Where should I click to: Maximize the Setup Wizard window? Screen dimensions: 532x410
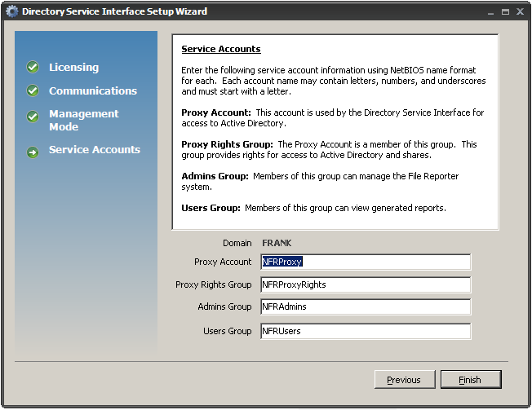505,12
